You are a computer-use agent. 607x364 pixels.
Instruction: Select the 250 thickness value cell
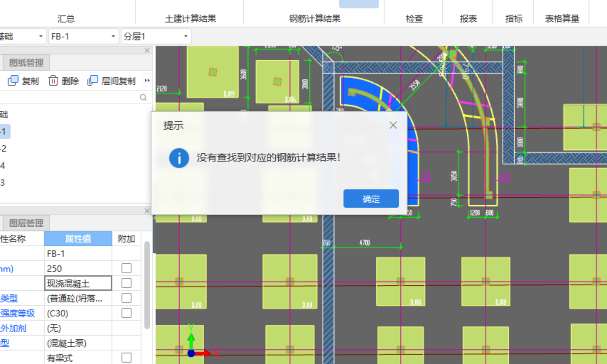tap(78, 268)
